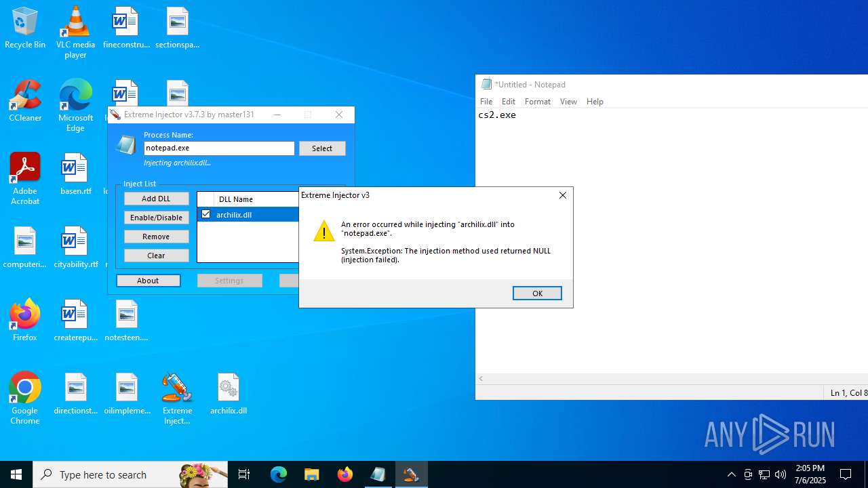Open Microsoft Edge from the taskbar

(x=279, y=474)
